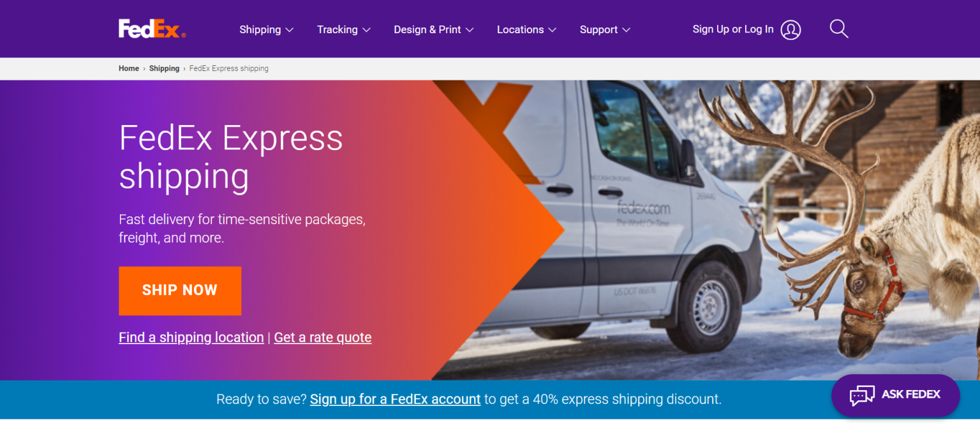Open the Shipping menu
Screen dimensions: 980x436
pyautogui.click(x=267, y=29)
